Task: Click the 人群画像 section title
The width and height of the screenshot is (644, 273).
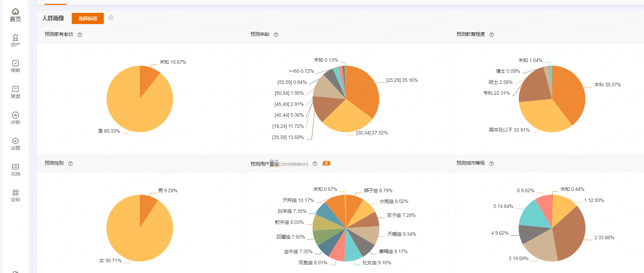Action: [53, 18]
